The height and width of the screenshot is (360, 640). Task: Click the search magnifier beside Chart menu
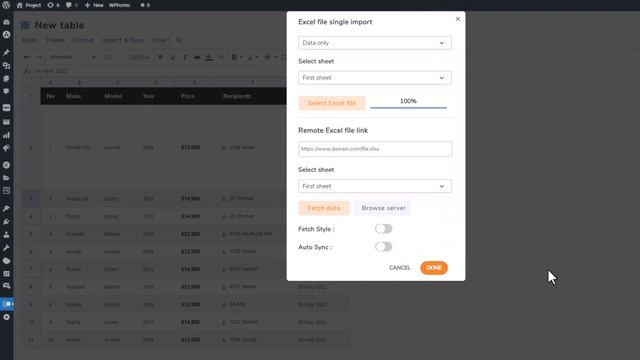pos(179,40)
